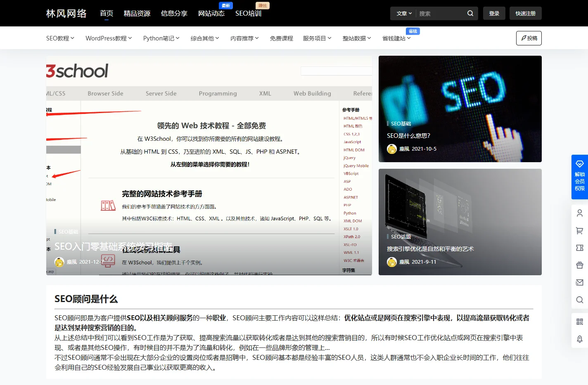Click the SEO glowing text thumbnail image
588x385 pixels.
tap(460, 109)
